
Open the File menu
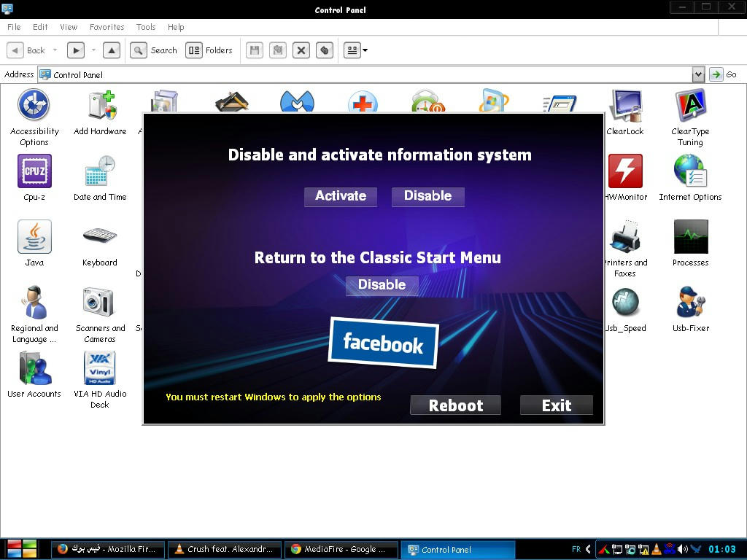(x=14, y=27)
